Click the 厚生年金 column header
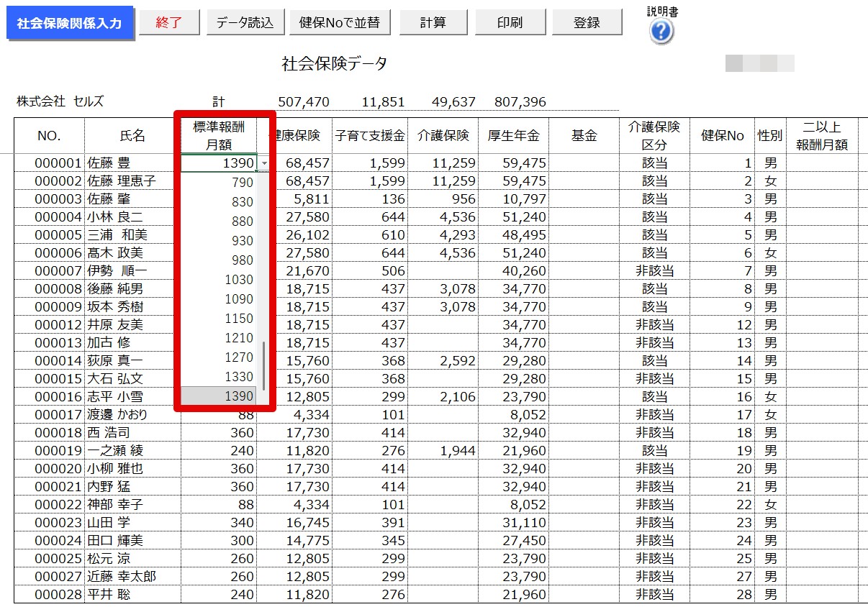The height and width of the screenshot is (607, 868). coord(513,136)
